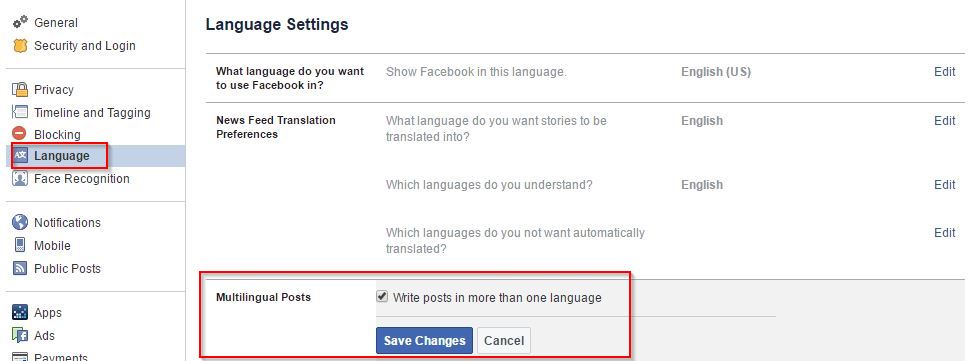Cancel the multilingual posts edit
Image resolution: width=971 pixels, height=361 pixels.
(504, 341)
